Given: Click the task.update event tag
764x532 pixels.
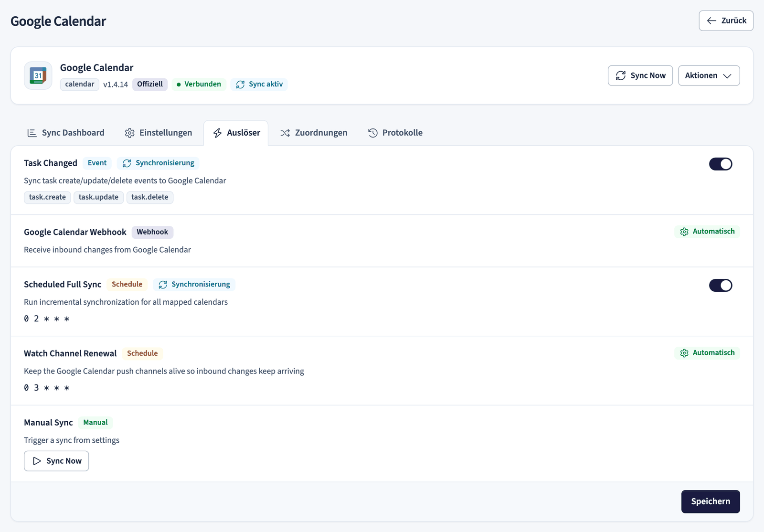Looking at the screenshot, I should (x=98, y=197).
